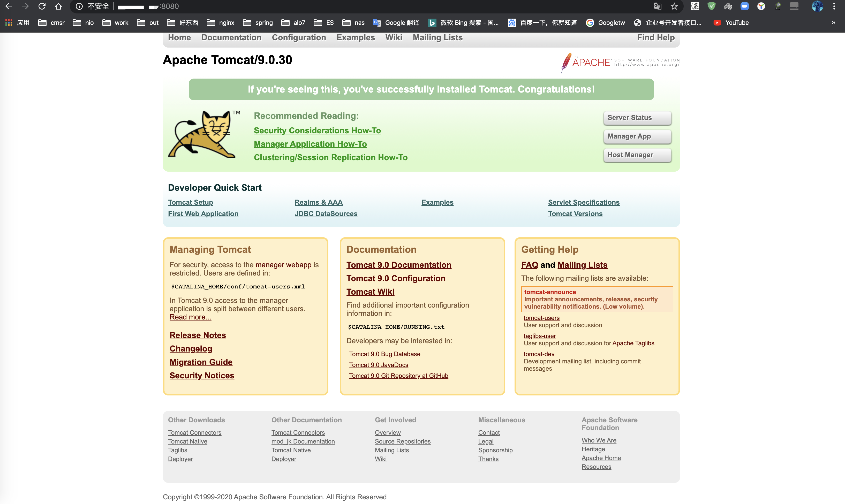Open the Apps bookmarks shortcut
The height and width of the screenshot is (504, 845).
tap(18, 23)
